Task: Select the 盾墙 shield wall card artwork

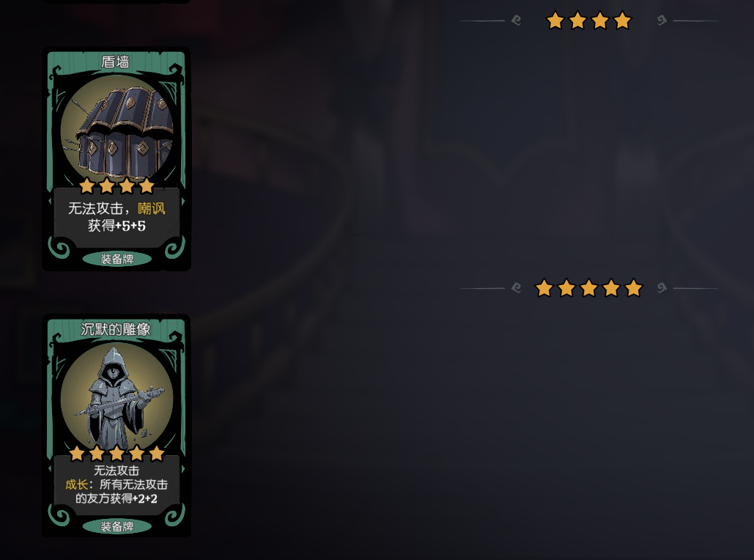Action: point(117,131)
